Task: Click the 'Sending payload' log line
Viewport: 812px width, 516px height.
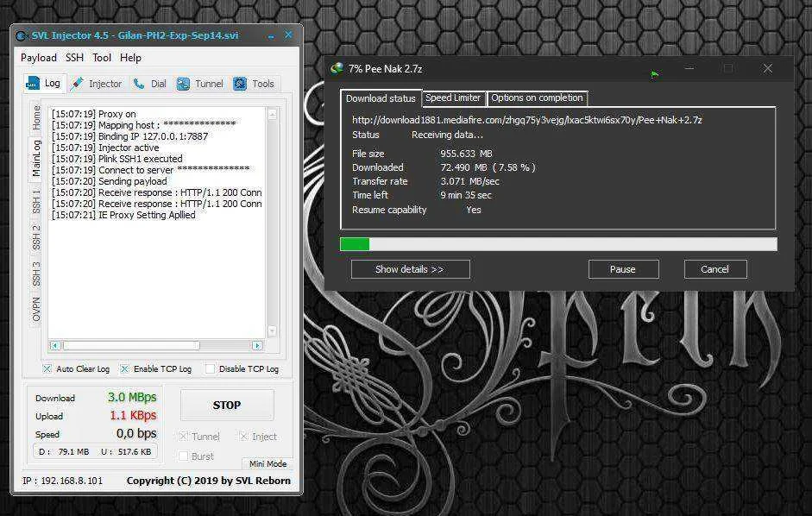Action: point(110,181)
